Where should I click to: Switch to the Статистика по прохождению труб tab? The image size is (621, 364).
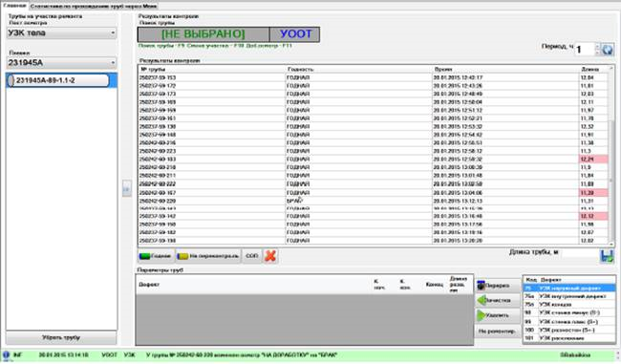pos(94,7)
